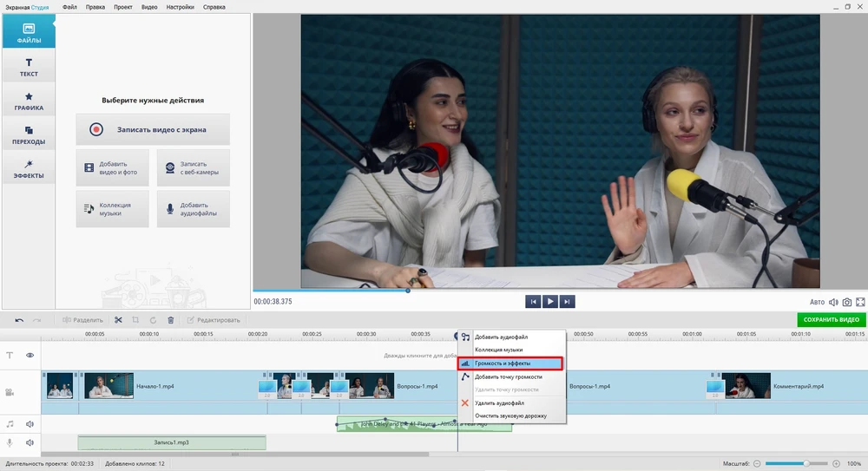The width and height of the screenshot is (868, 471).
Task: Open the Проект menu
Action: (122, 7)
